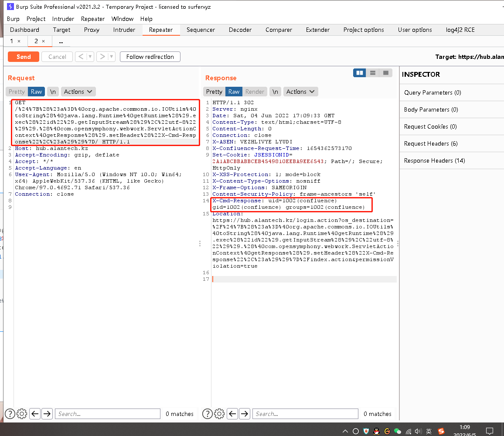504x436 pixels.
Task: Open request panel help question mark icon
Action: tap(10, 414)
